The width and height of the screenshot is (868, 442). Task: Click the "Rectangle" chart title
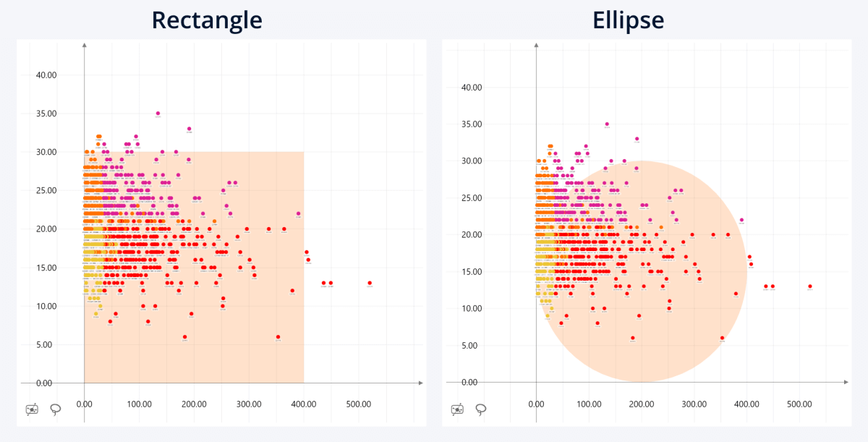[x=207, y=20]
